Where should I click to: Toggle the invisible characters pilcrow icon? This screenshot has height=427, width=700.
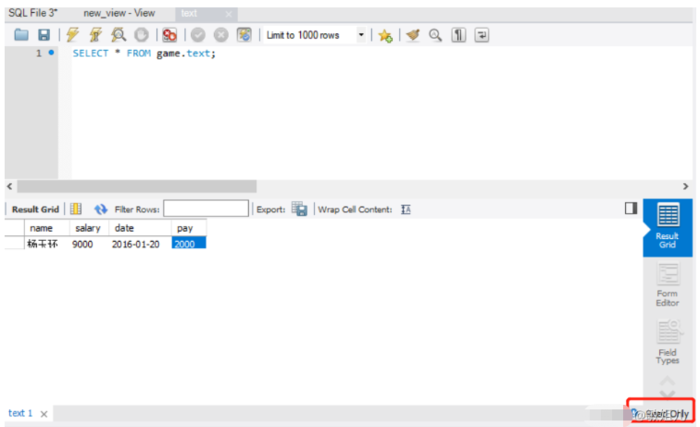point(459,35)
